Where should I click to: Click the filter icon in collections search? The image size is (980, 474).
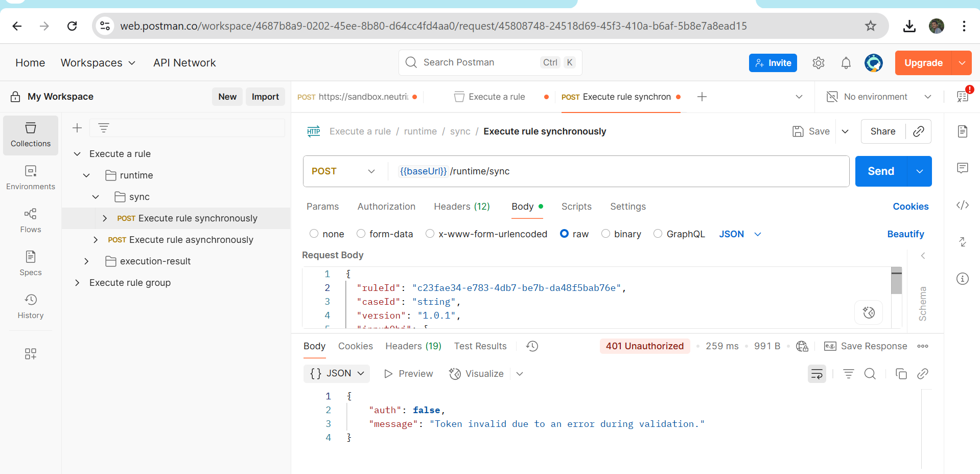click(104, 128)
